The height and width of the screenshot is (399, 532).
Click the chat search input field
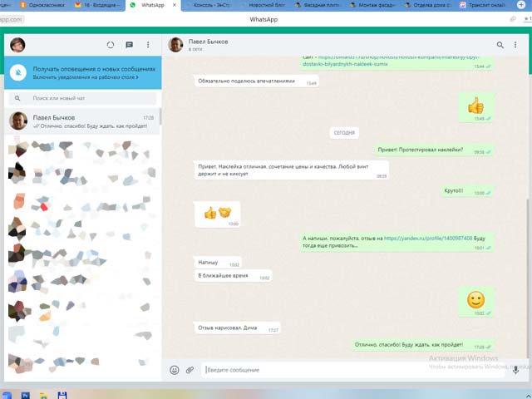click(82, 98)
